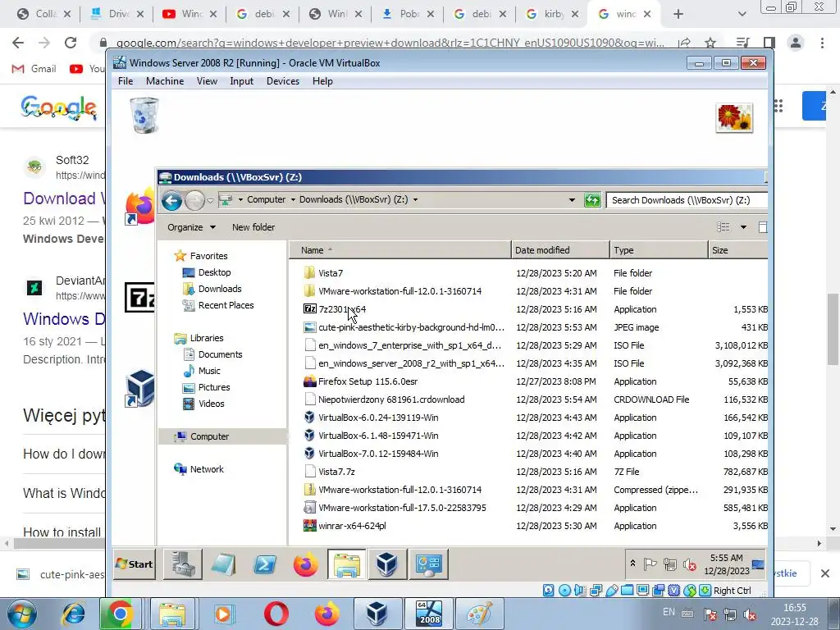Screen dimensions: 840x630
Task: Click the muted volume icon in VM tray
Action: [690, 564]
